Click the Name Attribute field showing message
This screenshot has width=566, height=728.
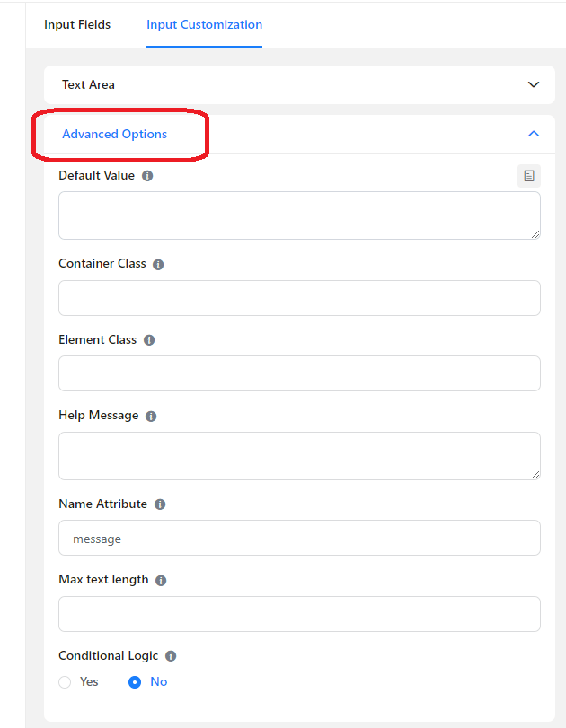[x=299, y=538]
